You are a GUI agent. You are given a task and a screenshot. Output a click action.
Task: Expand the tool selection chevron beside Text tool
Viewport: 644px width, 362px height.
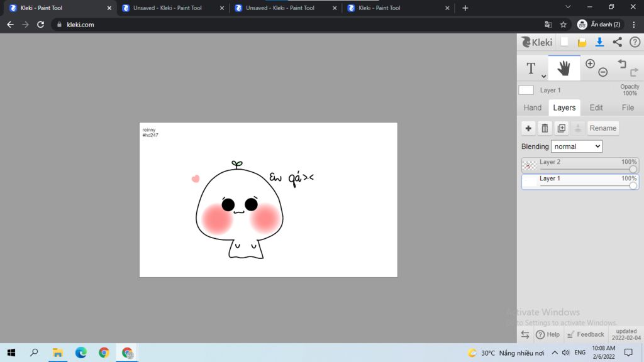pyautogui.click(x=543, y=76)
